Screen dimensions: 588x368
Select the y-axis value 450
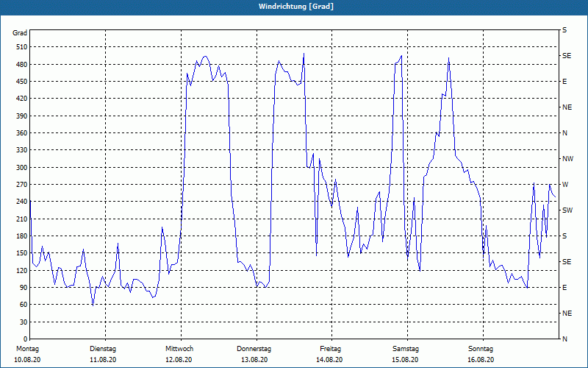(23, 82)
